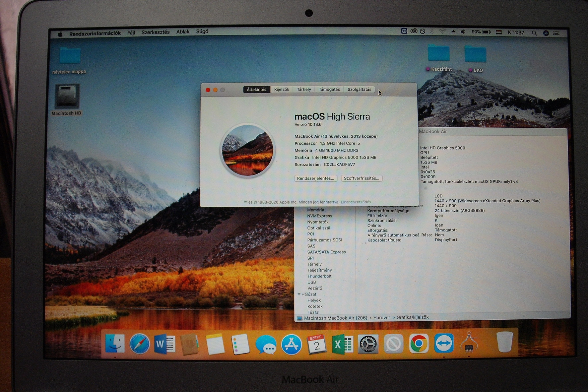Launch Safari from the Dock
Screen dimensions: 588x392
pos(140,344)
